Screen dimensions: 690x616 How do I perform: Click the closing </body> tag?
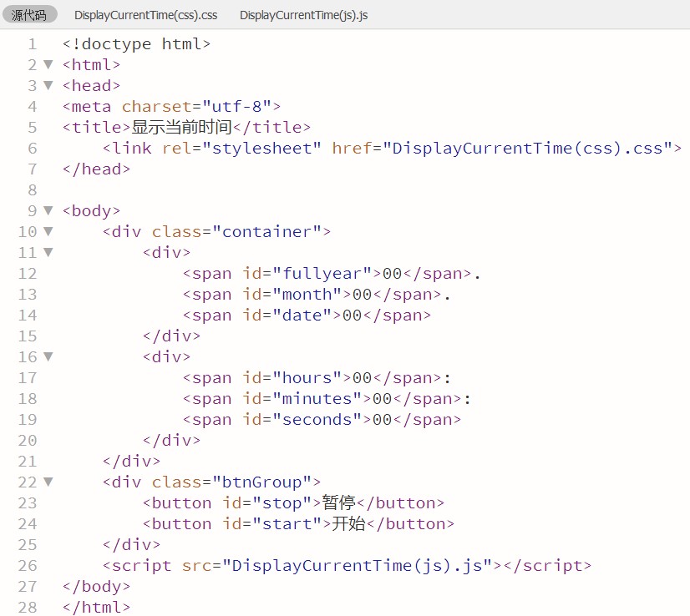pos(96,587)
